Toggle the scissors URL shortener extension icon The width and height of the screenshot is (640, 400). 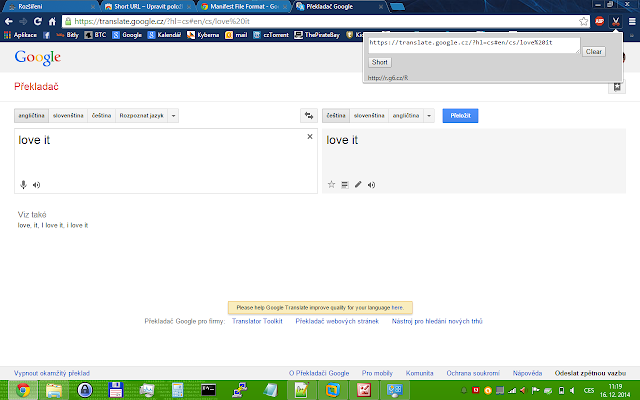616,21
